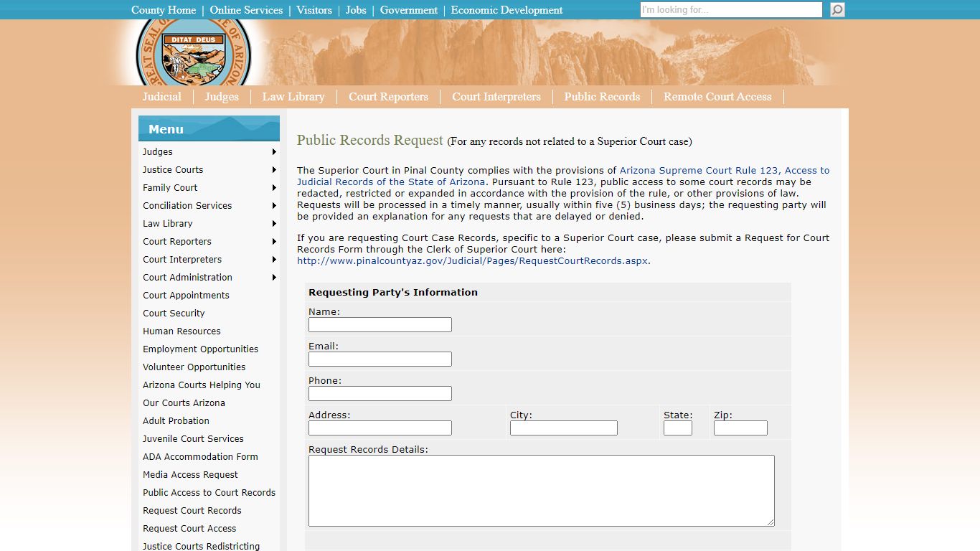Open Our Courts Arizona in sidebar

click(184, 403)
